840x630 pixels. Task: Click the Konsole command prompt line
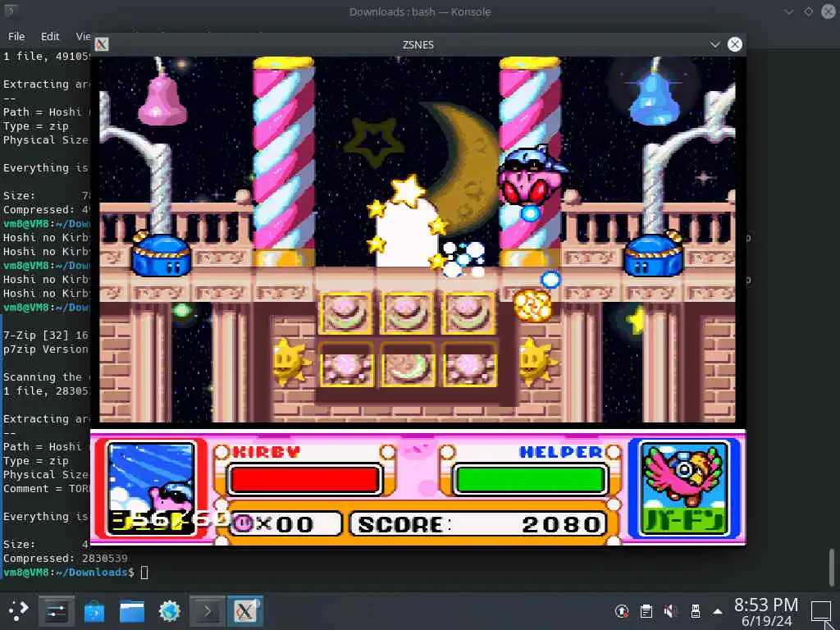click(75, 573)
